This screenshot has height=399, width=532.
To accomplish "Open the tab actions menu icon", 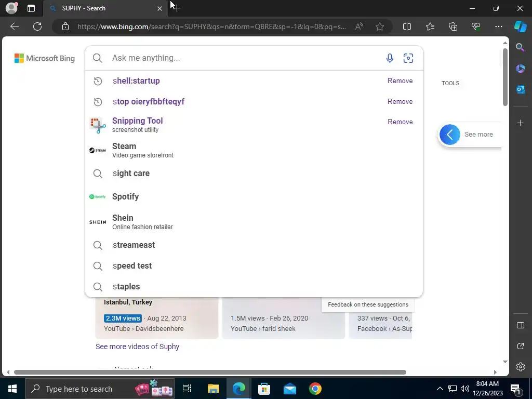I will click(31, 8).
